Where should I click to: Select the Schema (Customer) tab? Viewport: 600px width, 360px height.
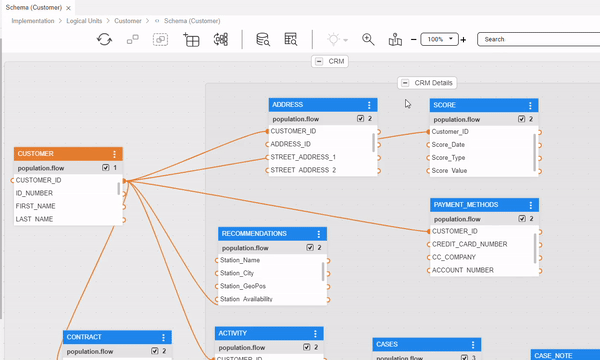(x=34, y=7)
